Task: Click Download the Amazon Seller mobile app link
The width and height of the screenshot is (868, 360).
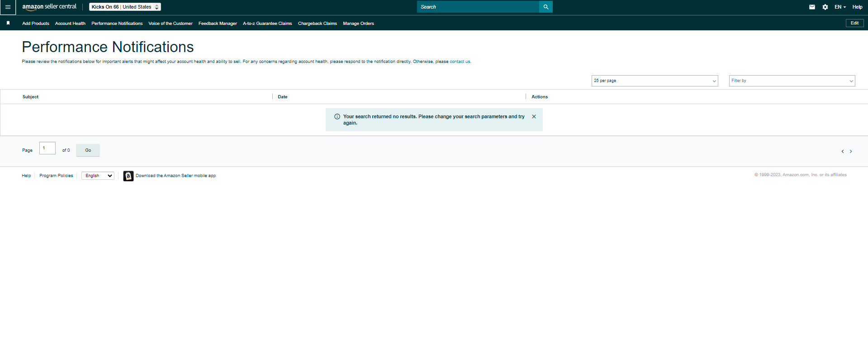Action: click(175, 176)
